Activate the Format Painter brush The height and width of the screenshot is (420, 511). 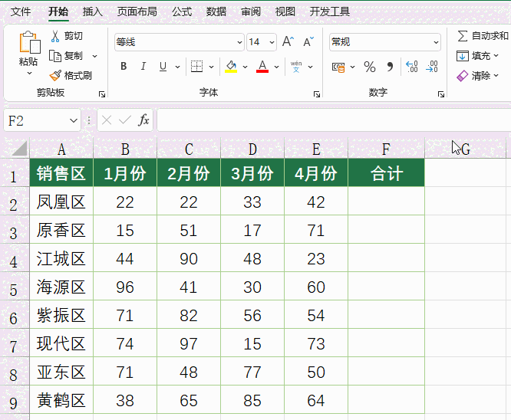[55, 76]
